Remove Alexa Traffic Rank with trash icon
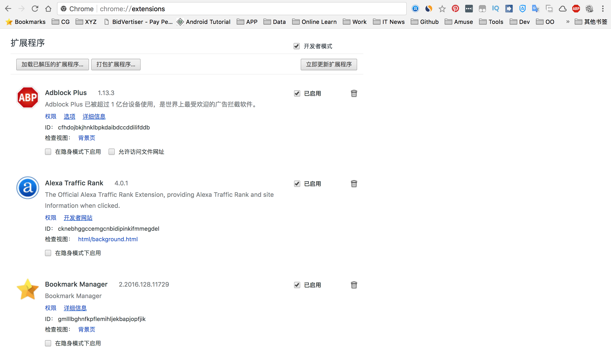Viewport: 611px width, 364px height. tap(354, 184)
